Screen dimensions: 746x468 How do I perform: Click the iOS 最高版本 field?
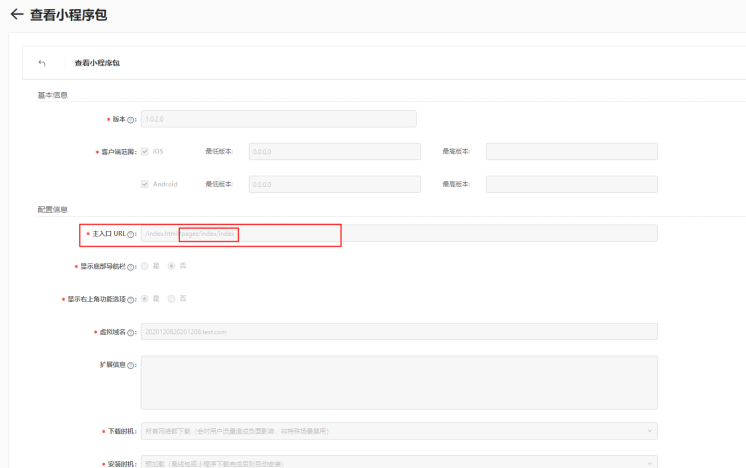(x=571, y=152)
